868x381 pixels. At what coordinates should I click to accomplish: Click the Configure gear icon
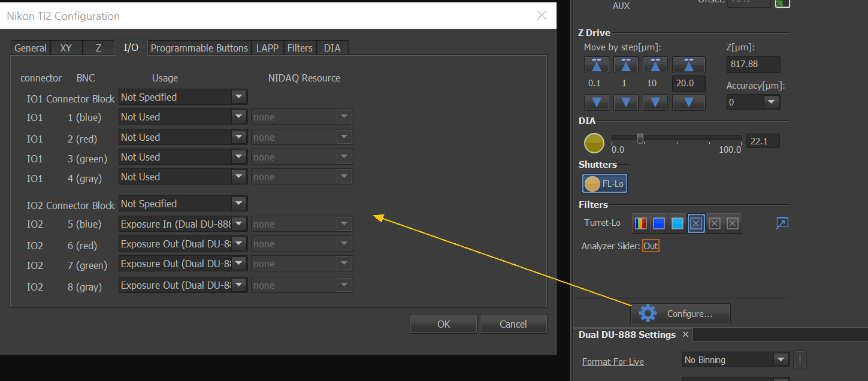(648, 313)
